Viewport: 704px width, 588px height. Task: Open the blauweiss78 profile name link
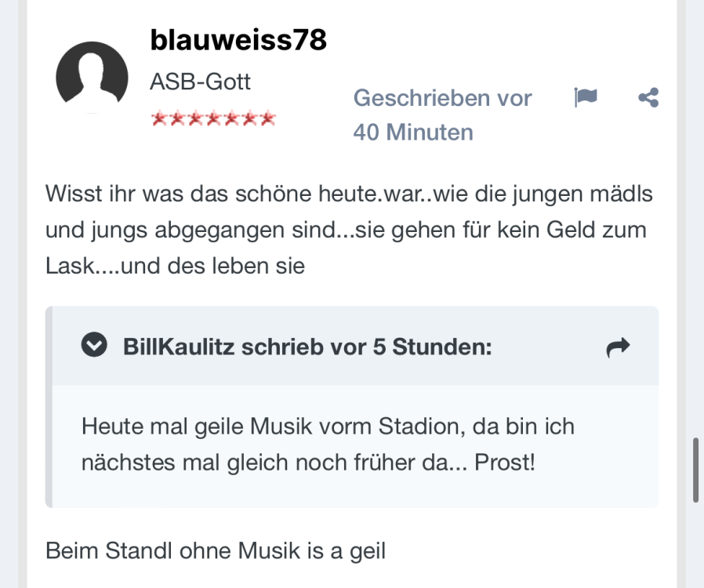[238, 40]
